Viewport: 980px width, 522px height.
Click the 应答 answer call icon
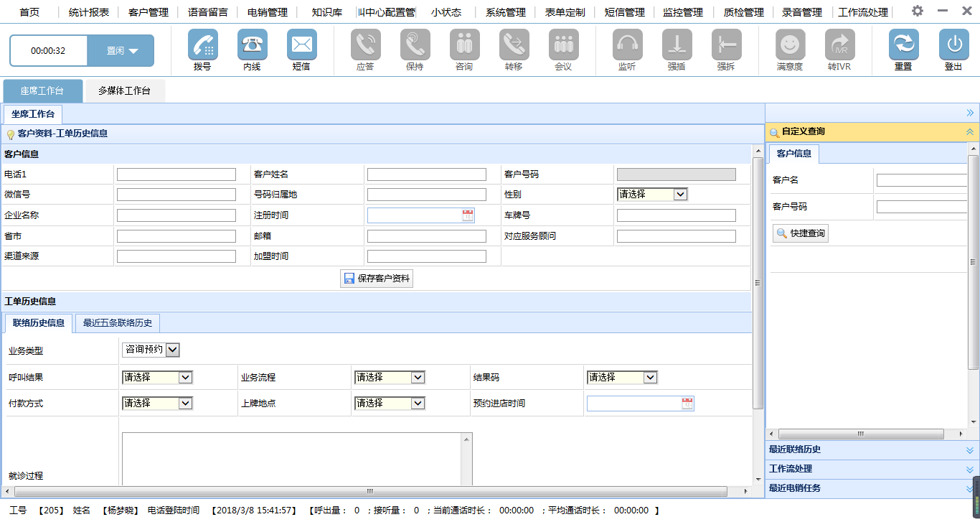[365, 44]
